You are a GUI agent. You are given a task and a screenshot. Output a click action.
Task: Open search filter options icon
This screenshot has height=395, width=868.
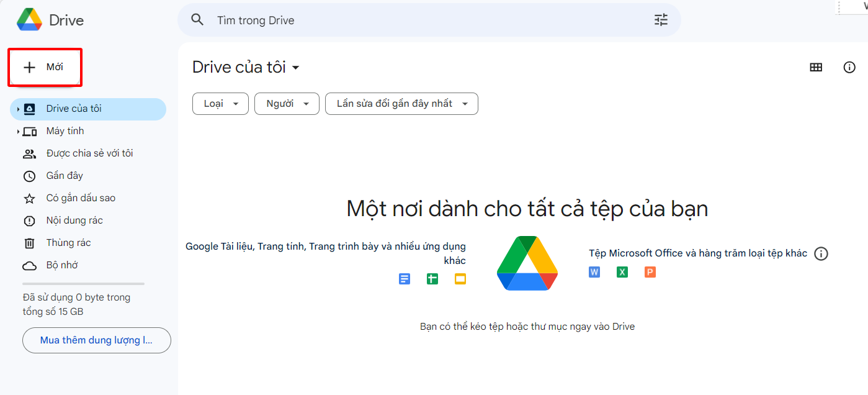tap(660, 20)
